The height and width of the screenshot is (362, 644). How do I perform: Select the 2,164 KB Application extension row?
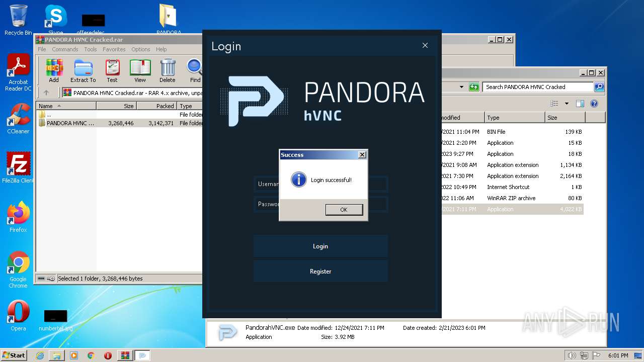coord(512,176)
